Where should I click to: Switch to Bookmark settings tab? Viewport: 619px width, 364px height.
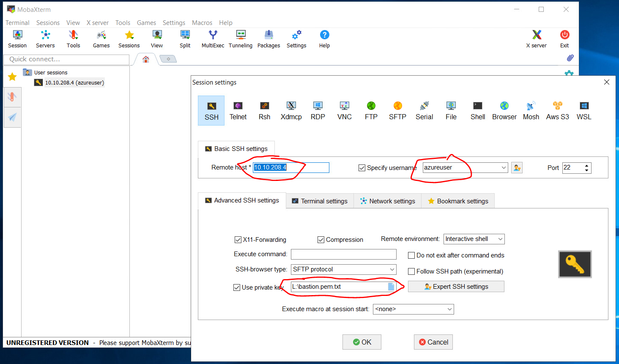tap(458, 201)
